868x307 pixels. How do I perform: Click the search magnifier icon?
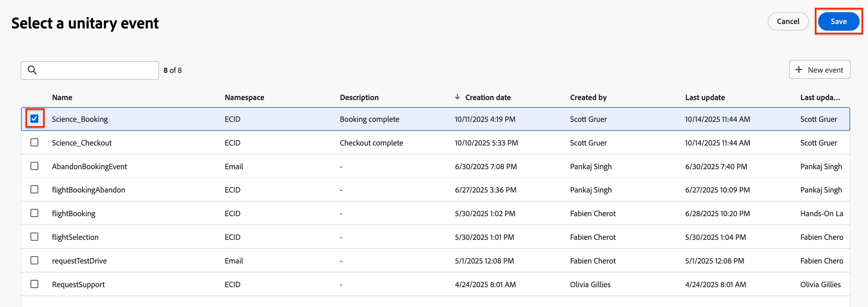click(x=32, y=70)
